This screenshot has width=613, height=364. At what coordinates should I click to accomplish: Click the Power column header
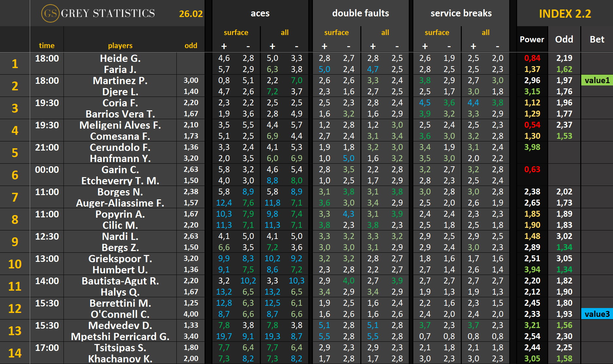532,40
